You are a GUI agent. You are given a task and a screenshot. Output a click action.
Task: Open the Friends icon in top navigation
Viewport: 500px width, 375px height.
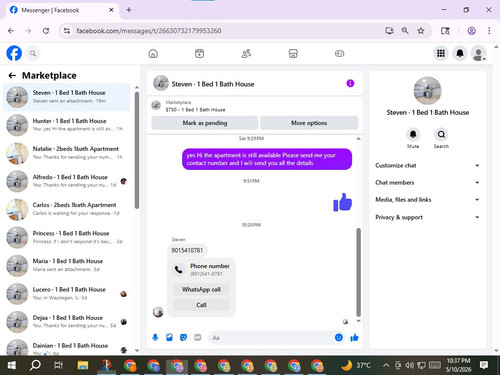pyautogui.click(x=246, y=53)
